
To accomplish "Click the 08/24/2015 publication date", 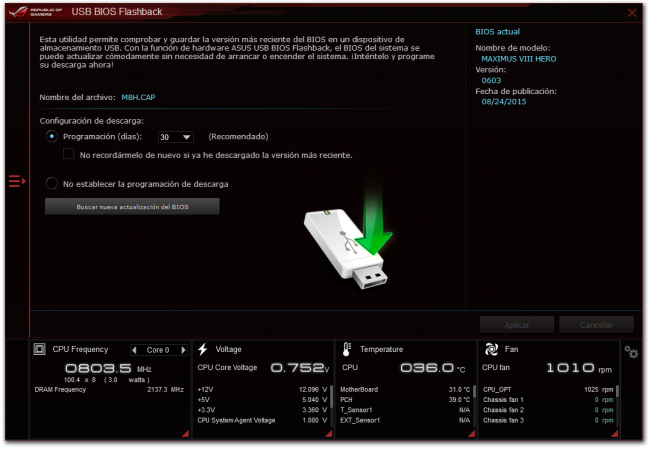I will point(504,102).
